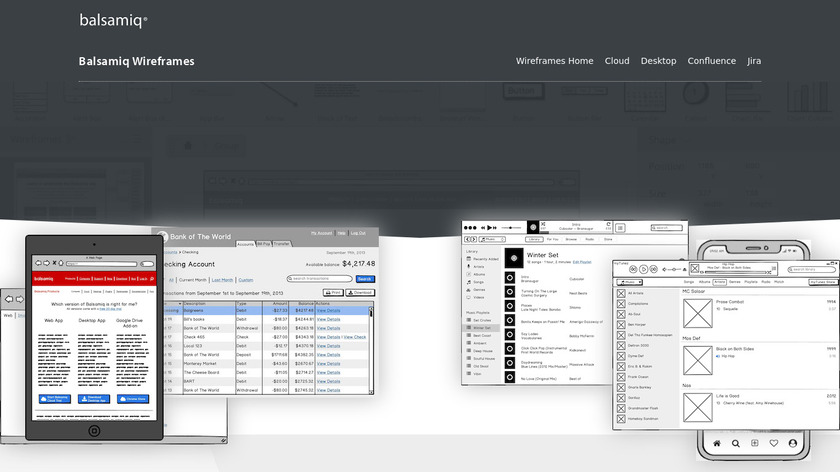840x472 pixels.
Task: Click the forward arrow in the laptop mockup behind the tablet
Action: coord(19,299)
